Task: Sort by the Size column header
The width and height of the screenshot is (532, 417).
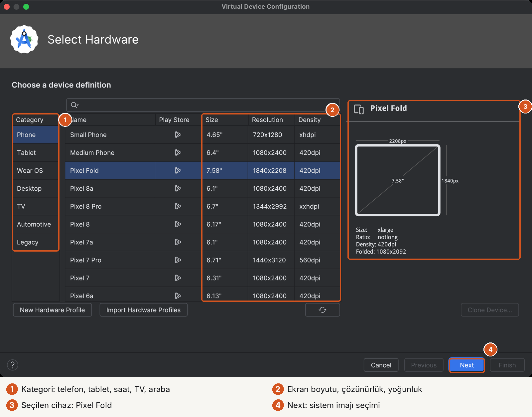Action: tap(225, 120)
